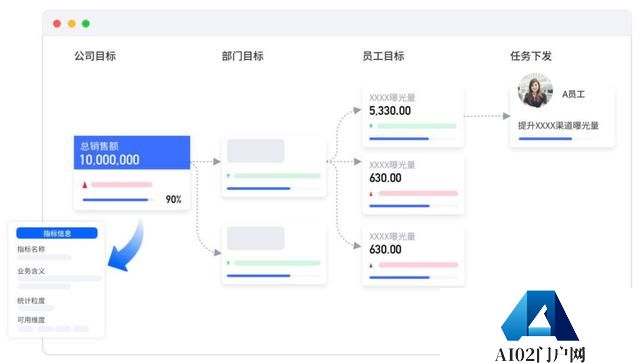This screenshot has height=363, width=640.
Task: Click the large blue curved arrow
Action: pyautogui.click(x=127, y=246)
